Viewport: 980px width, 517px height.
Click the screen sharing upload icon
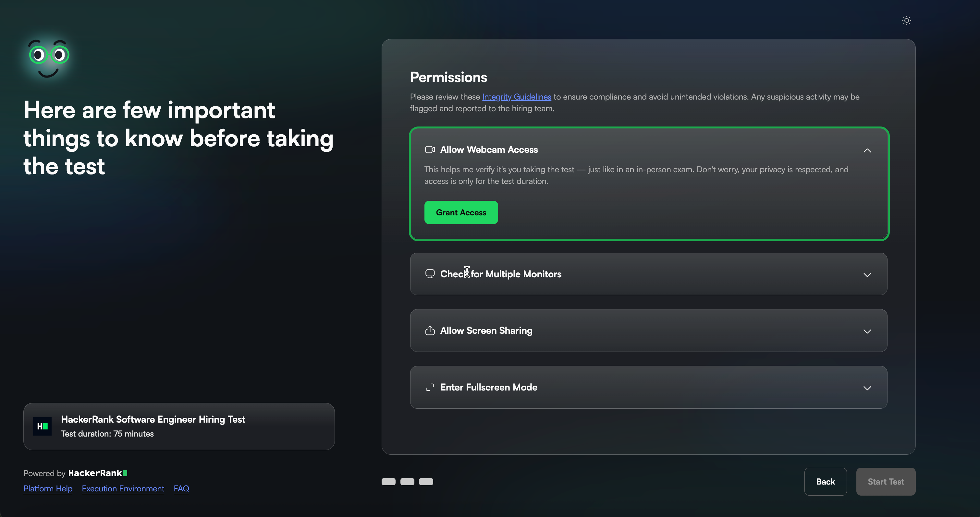pyautogui.click(x=430, y=331)
